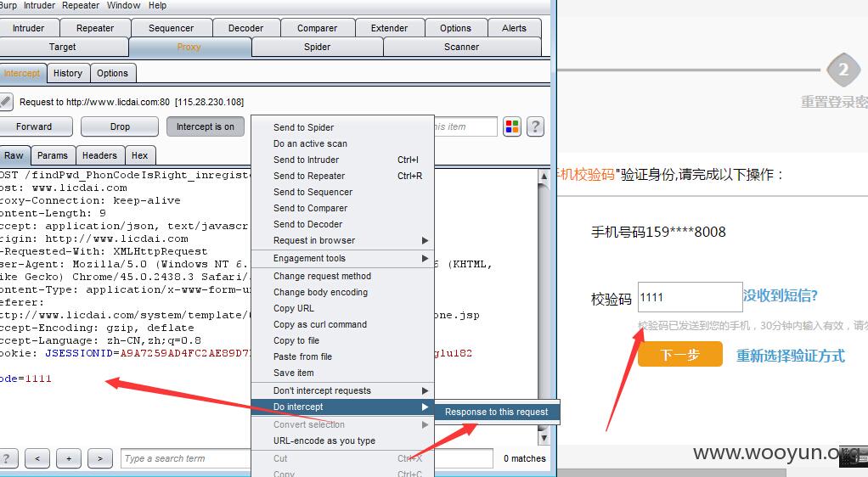Click the JSESSIONID cookie value text
This screenshot has width=868, height=477.
pos(185,353)
